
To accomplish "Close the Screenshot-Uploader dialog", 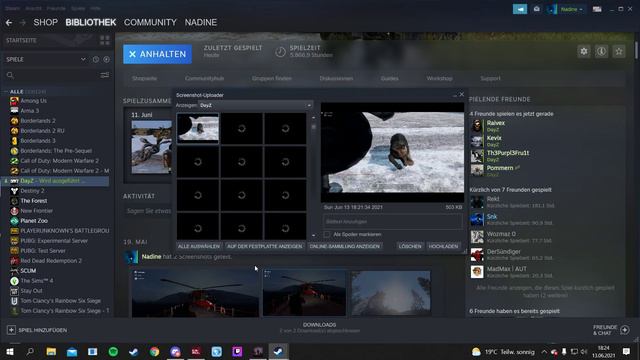I will [462, 94].
